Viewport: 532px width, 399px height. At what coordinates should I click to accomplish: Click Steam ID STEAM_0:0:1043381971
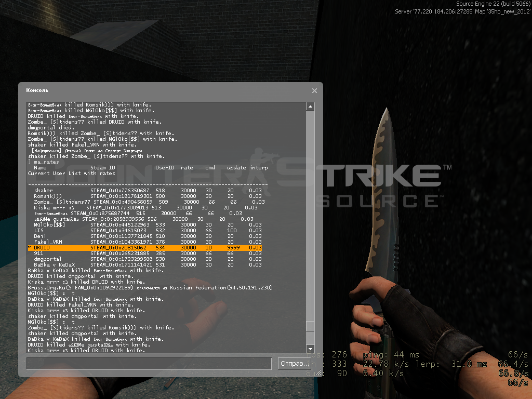[122, 242]
